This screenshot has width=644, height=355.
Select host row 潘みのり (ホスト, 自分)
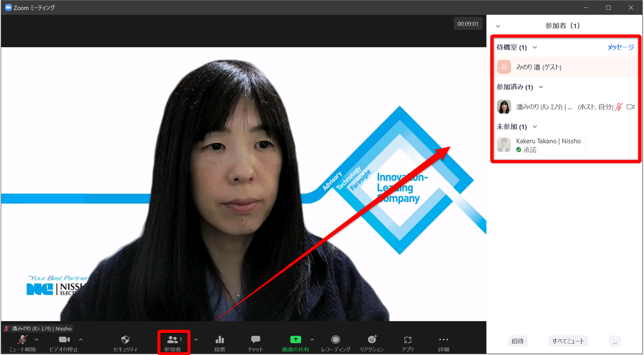tap(565, 107)
